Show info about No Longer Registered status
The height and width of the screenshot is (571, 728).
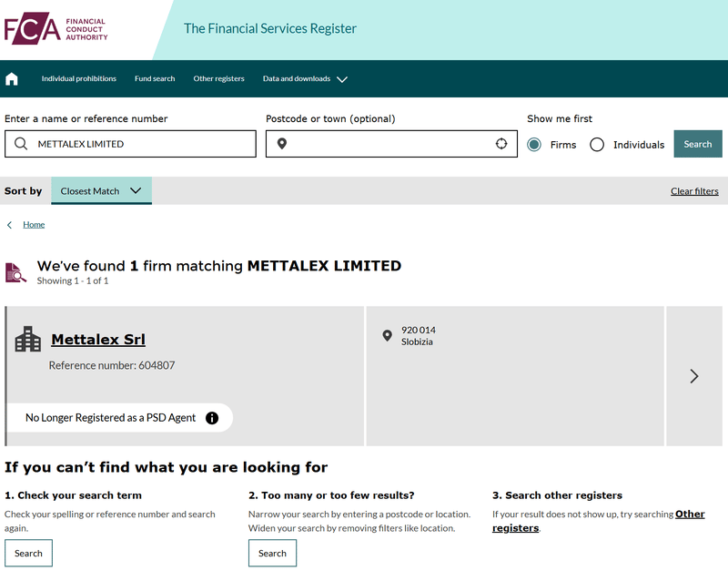[x=212, y=418]
